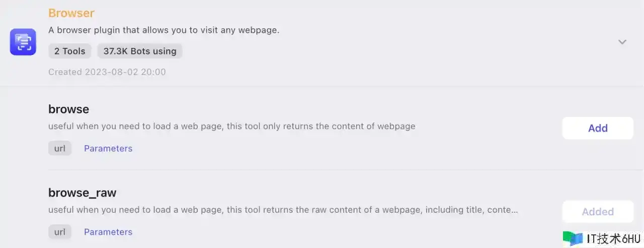This screenshot has width=644, height=248.
Task: Collapse the Browser plugin chevron
Action: point(622,42)
